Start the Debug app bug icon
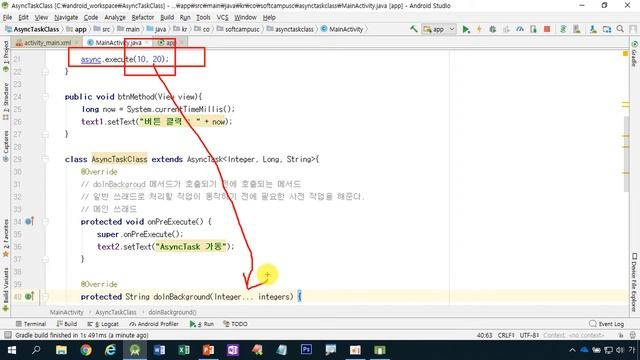Screen dimensions: 640x360 tap(493, 29)
